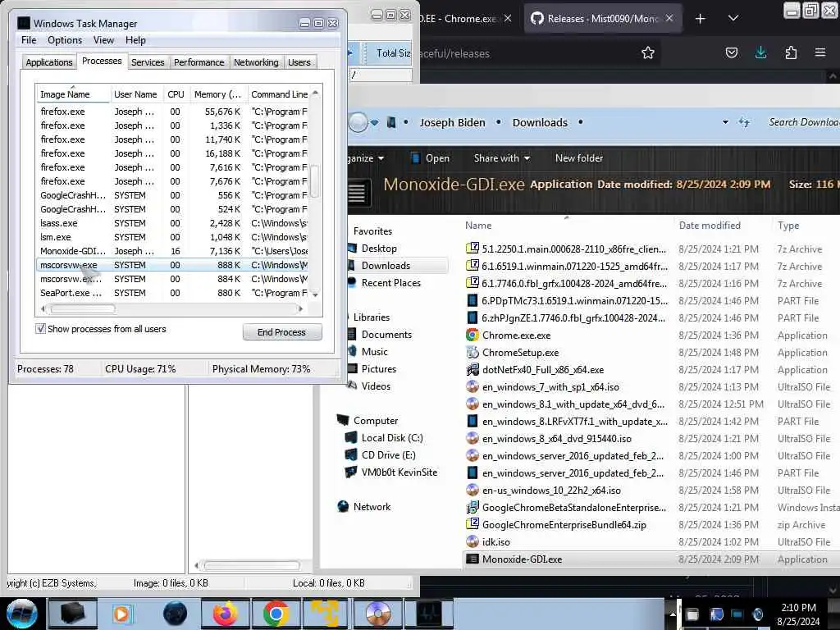Image resolution: width=840 pixels, height=630 pixels.
Task: List all Firefox tabs dropdown
Action: (733, 19)
